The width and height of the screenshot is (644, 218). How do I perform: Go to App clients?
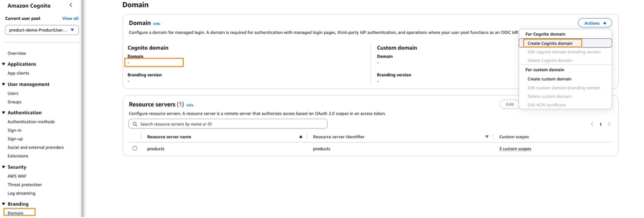tap(18, 73)
